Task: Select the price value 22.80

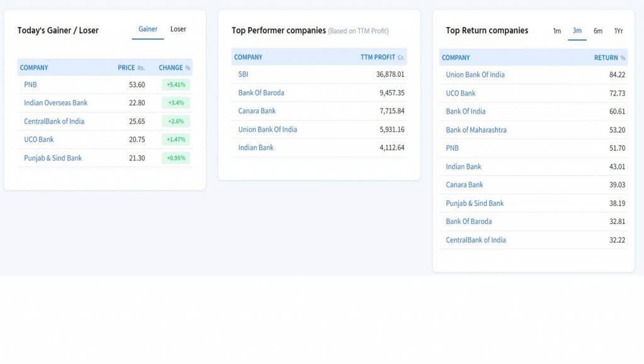Action: 136,102
